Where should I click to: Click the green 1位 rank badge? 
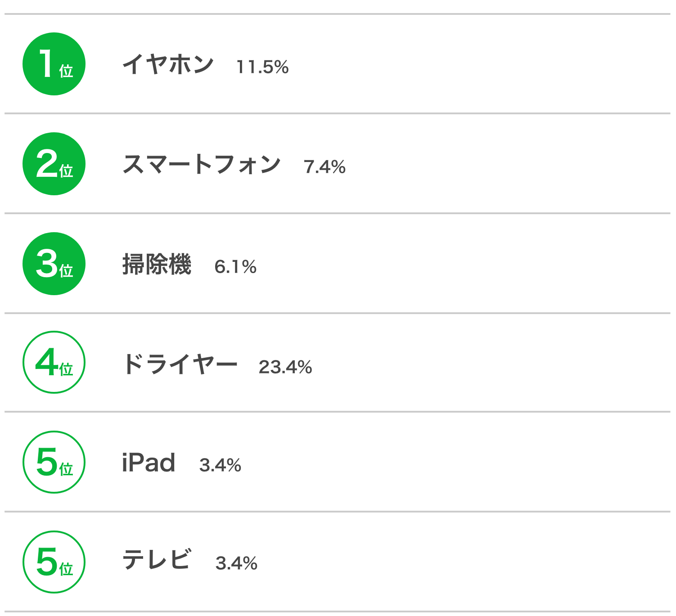[54, 64]
